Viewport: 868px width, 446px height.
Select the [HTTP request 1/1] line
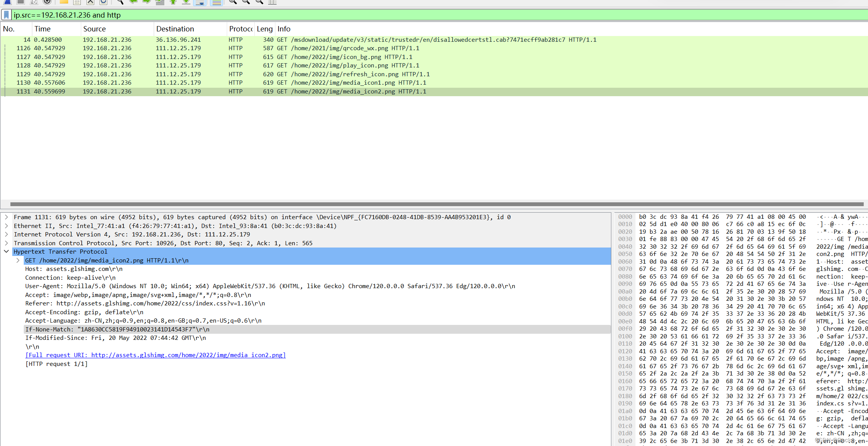coord(56,364)
